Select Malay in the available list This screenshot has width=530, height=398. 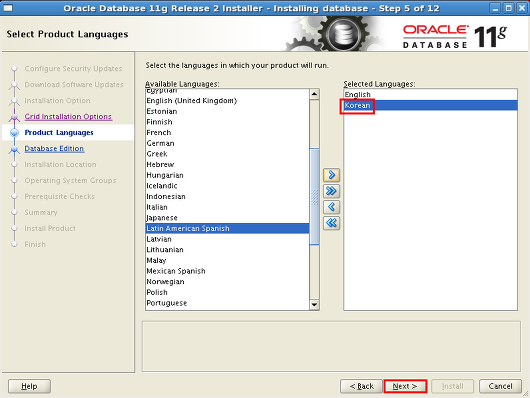pyautogui.click(x=227, y=260)
